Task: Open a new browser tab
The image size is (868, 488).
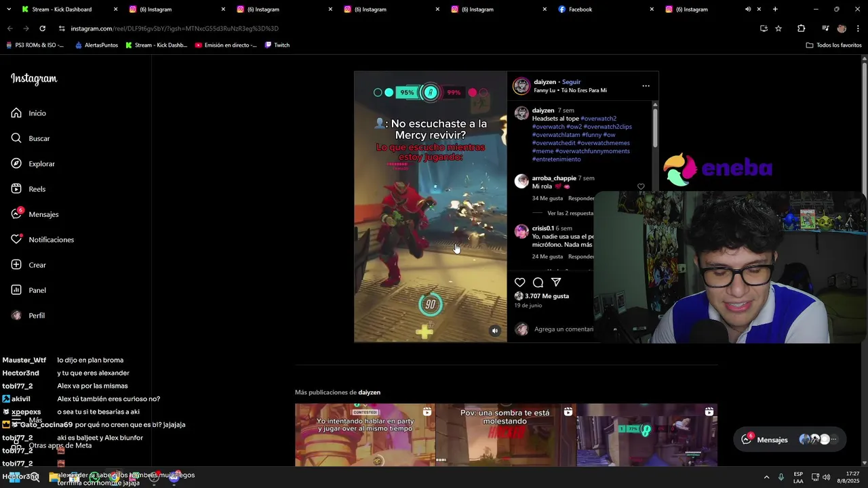Action: (x=775, y=9)
